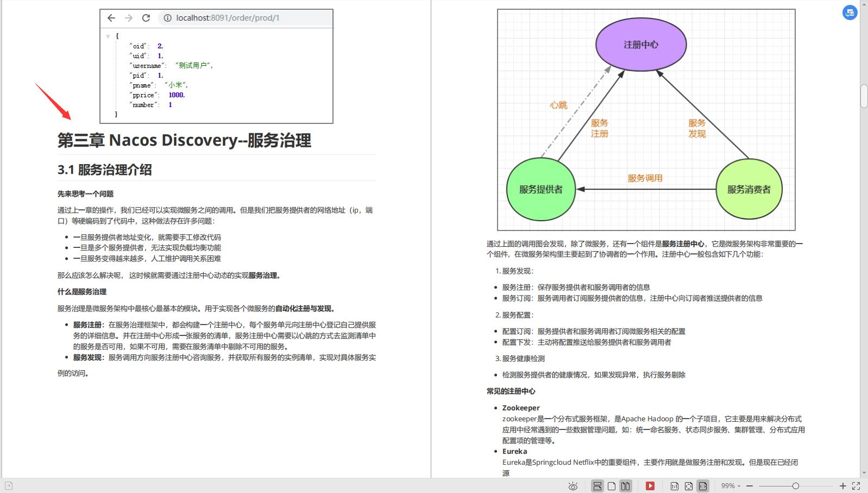
Task: Collapse the JSON tree triangle
Action: (108, 36)
